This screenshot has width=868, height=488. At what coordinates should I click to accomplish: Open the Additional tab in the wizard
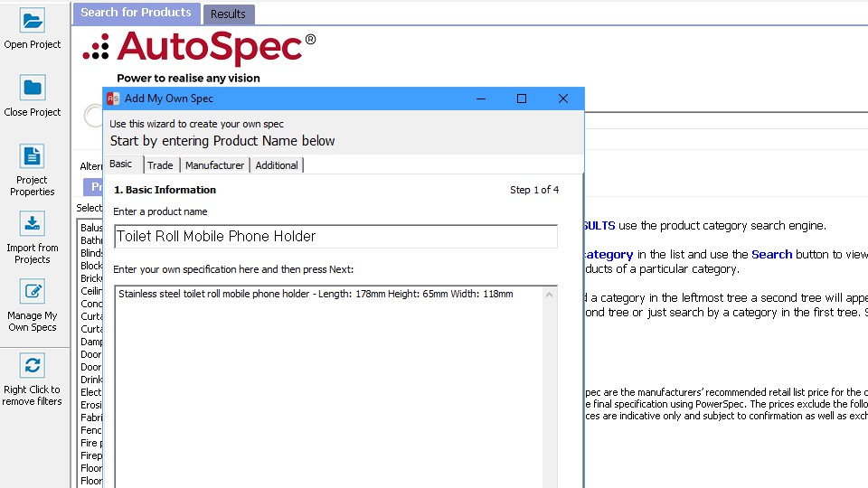pyautogui.click(x=277, y=165)
